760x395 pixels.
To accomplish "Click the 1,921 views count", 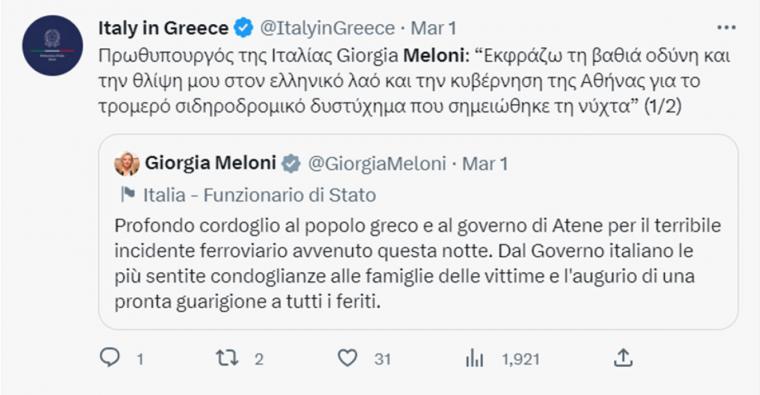I will pos(521,359).
